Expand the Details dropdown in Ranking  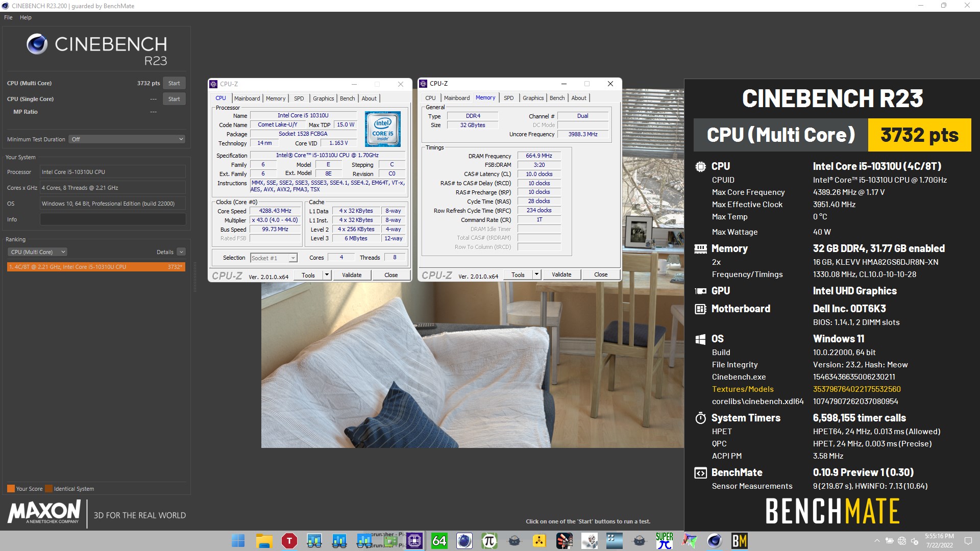pos(181,252)
